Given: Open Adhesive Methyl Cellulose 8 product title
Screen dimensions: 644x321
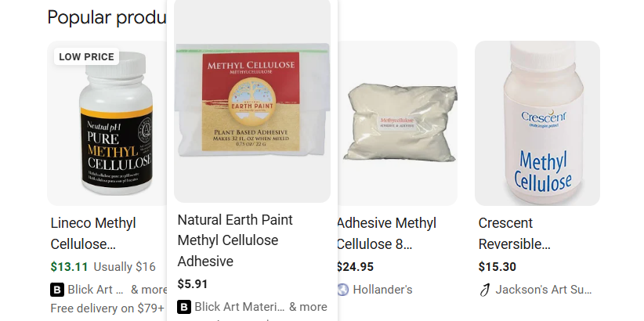Looking at the screenshot, I should click(x=386, y=233).
